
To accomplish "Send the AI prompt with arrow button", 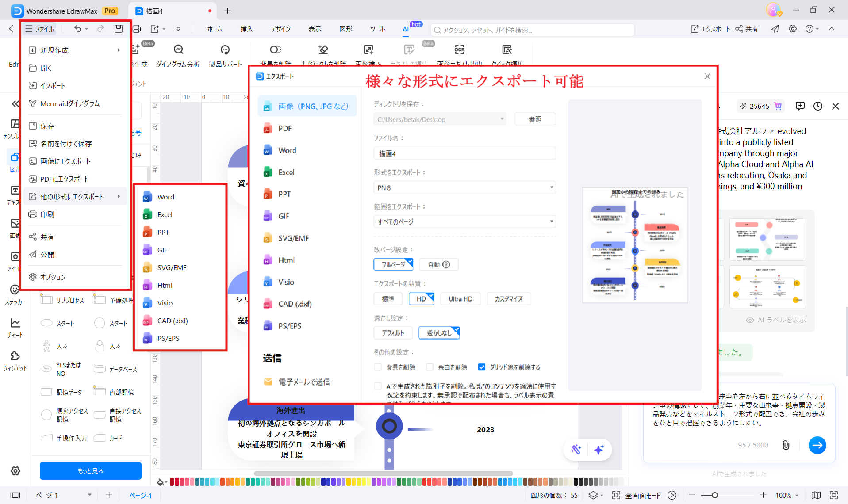I will [817, 445].
